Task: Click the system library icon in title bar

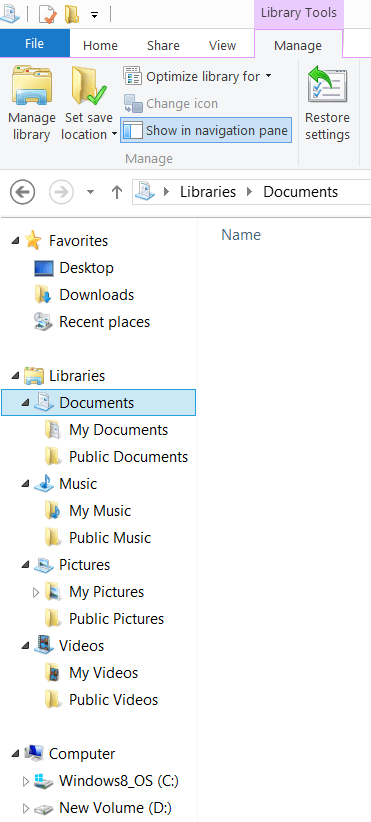Action: pyautogui.click(x=9, y=13)
